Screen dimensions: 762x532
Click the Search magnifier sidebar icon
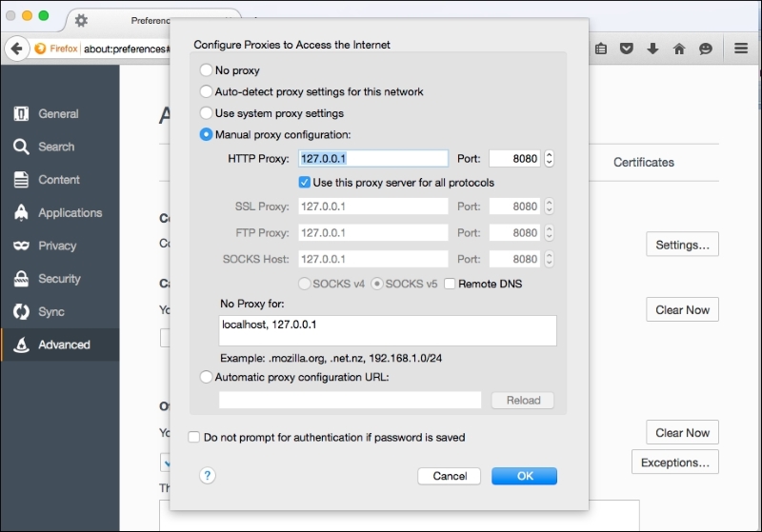21,147
